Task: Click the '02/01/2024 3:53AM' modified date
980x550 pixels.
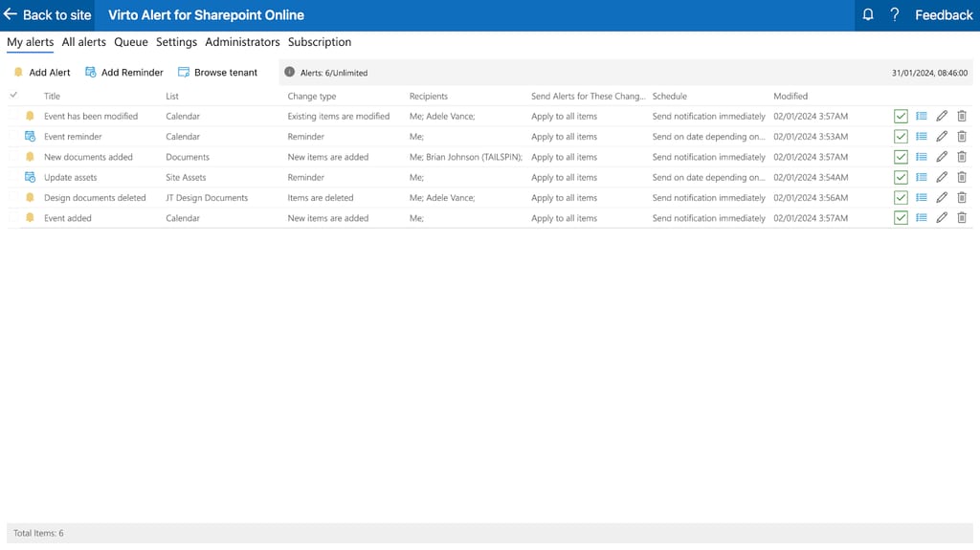Action: pos(811,136)
